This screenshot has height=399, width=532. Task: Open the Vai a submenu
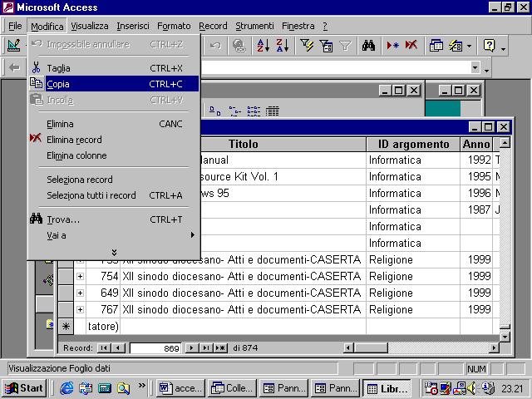(x=114, y=235)
